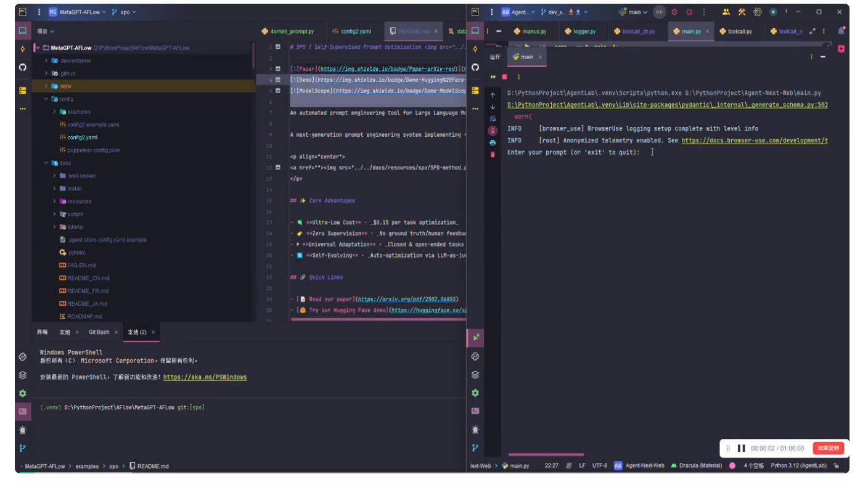
Task: Open the arxiv.org/pdf/2502.06855 paper link in README
Action: (x=408, y=299)
